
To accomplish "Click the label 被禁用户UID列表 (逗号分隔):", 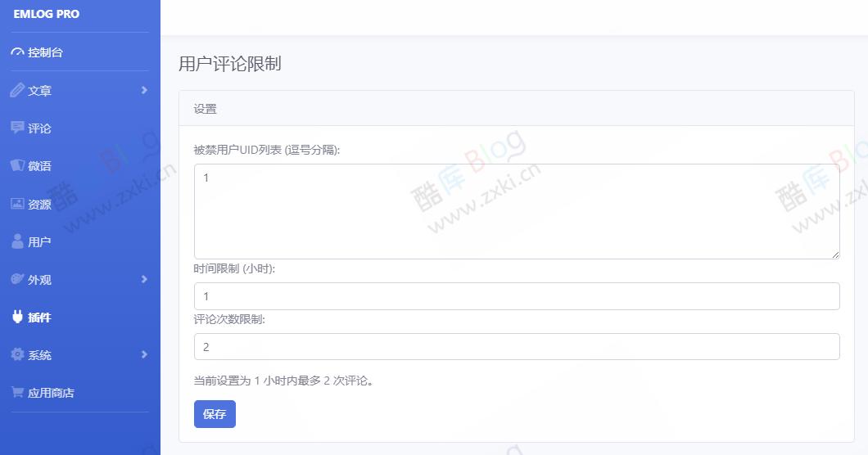I will (267, 150).
